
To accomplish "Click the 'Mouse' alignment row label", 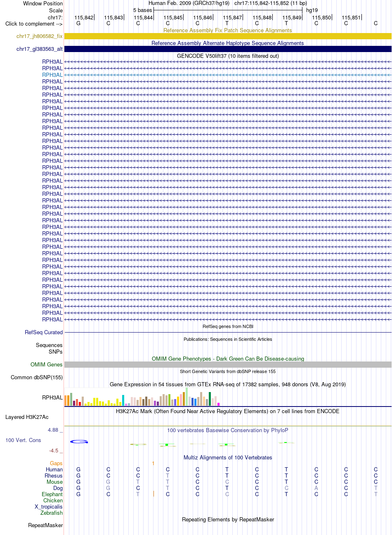I will click(54, 482).
